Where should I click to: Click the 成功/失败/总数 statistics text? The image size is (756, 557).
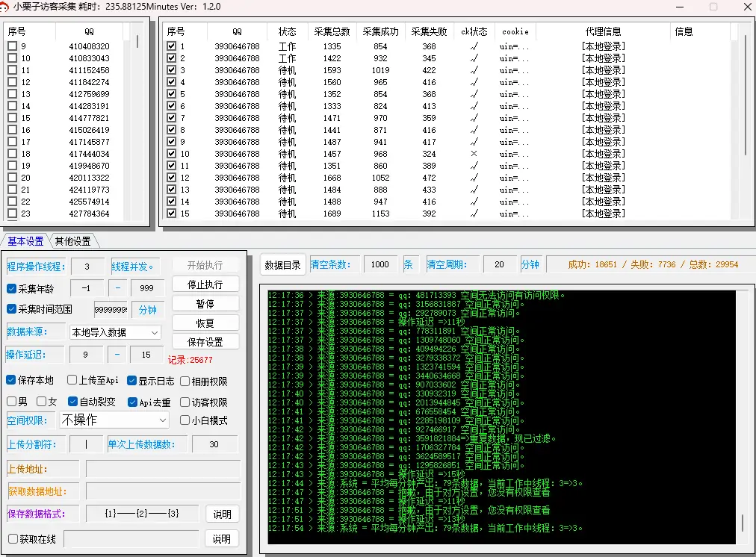coord(653,264)
